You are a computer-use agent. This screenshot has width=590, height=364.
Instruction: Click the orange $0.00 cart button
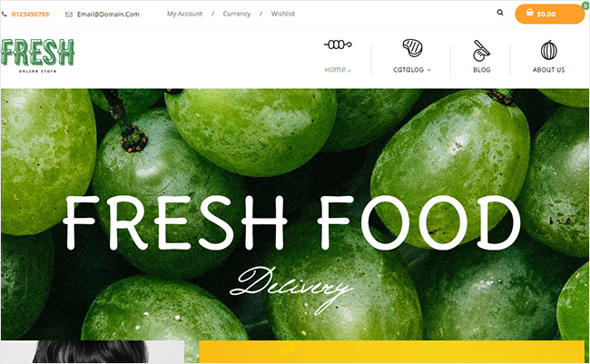click(x=549, y=14)
